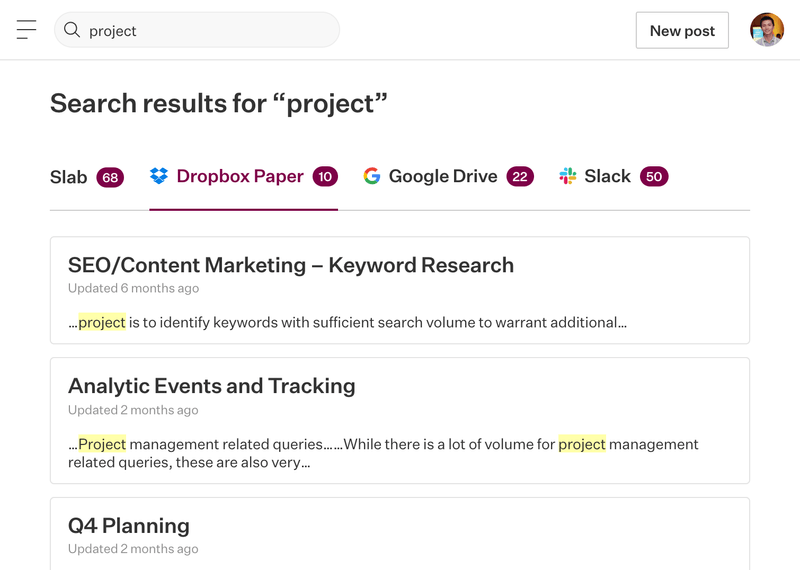Open the hamburger sidebar menu
Screen dimensions: 800x570
[27, 30]
